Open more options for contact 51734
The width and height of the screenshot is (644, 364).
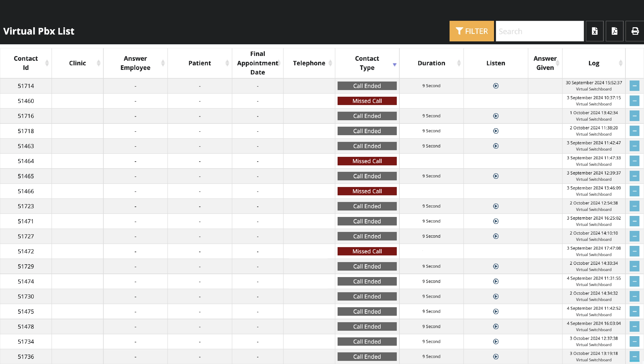pyautogui.click(x=634, y=342)
